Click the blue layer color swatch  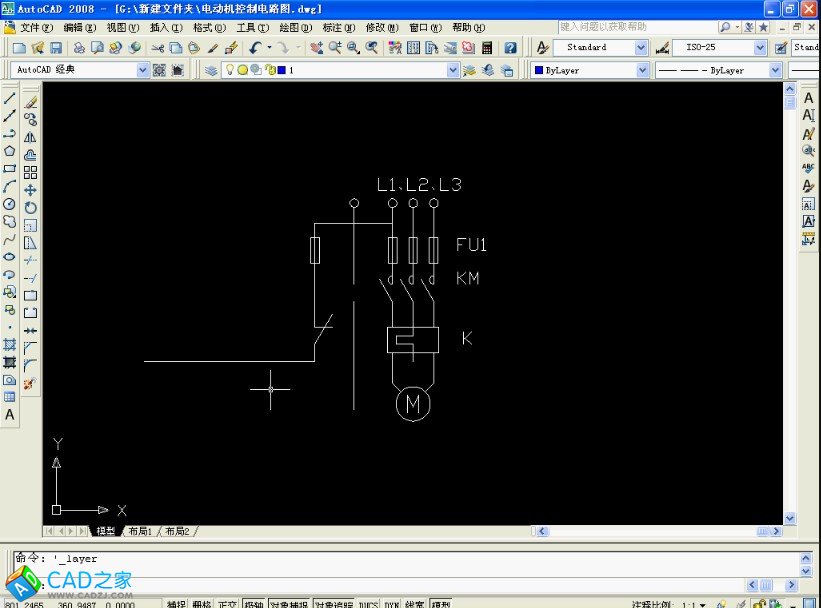click(282, 70)
